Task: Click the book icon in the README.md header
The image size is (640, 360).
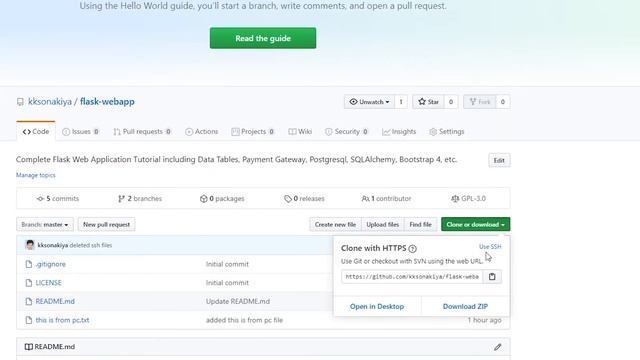Action: [x=29, y=347]
